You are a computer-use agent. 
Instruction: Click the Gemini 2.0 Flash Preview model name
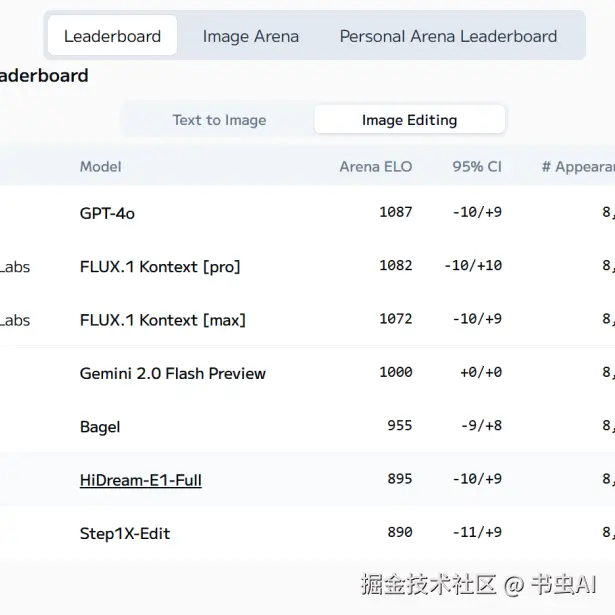point(173,373)
